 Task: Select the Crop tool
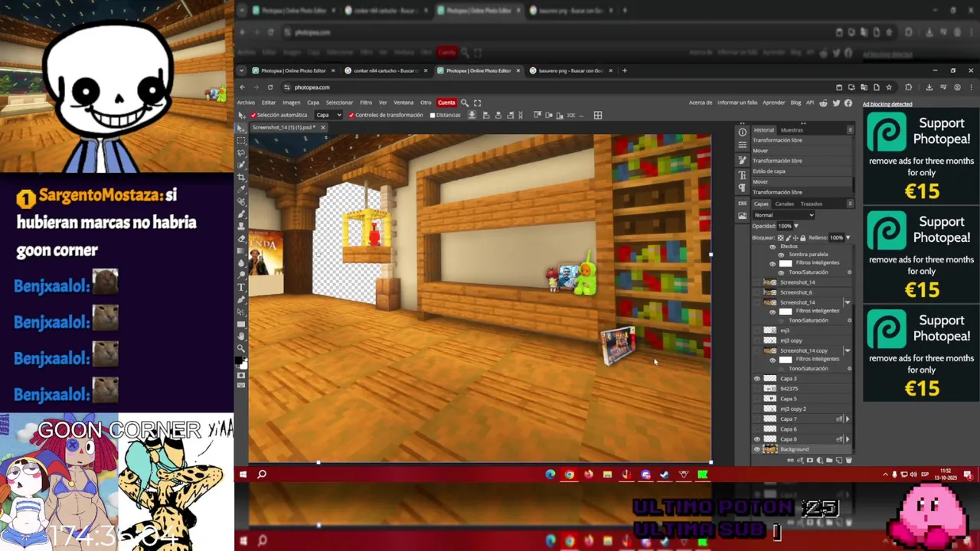[x=241, y=177]
